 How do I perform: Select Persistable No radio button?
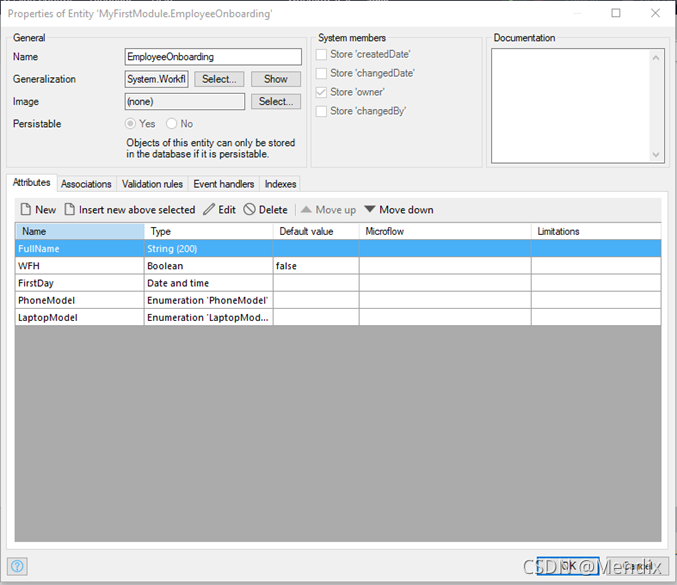click(x=171, y=124)
